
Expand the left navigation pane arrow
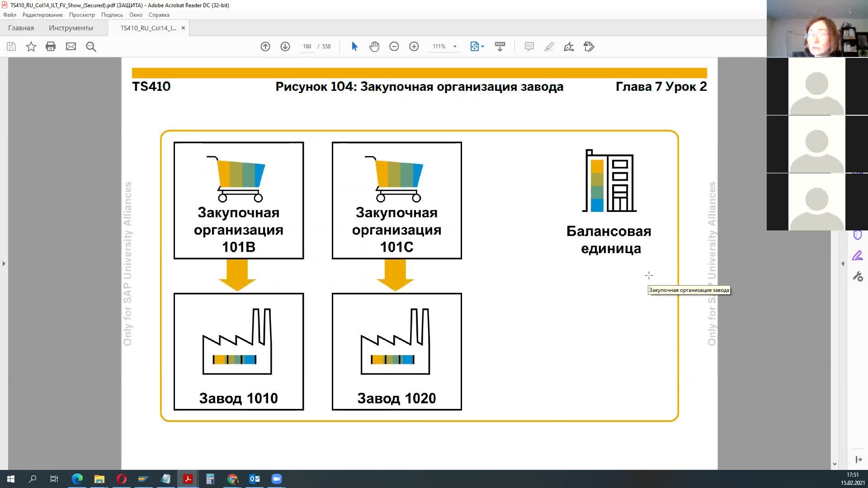point(4,263)
